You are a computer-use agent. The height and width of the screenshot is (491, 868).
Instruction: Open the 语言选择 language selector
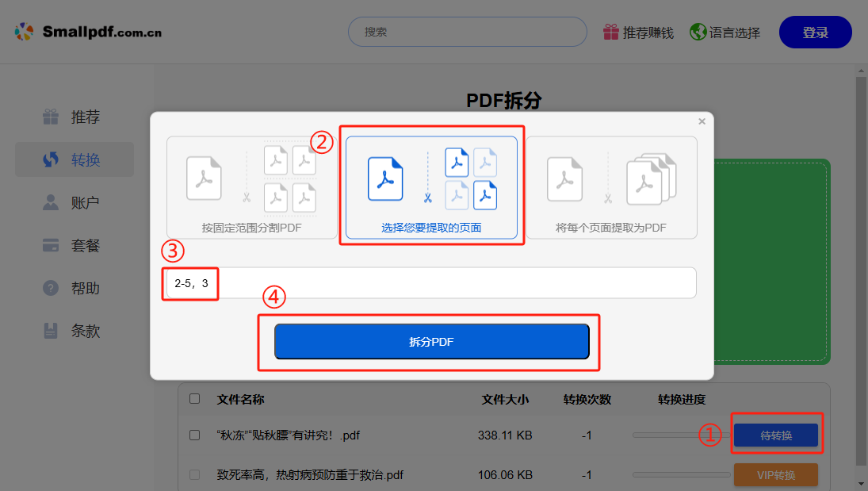tap(698, 33)
